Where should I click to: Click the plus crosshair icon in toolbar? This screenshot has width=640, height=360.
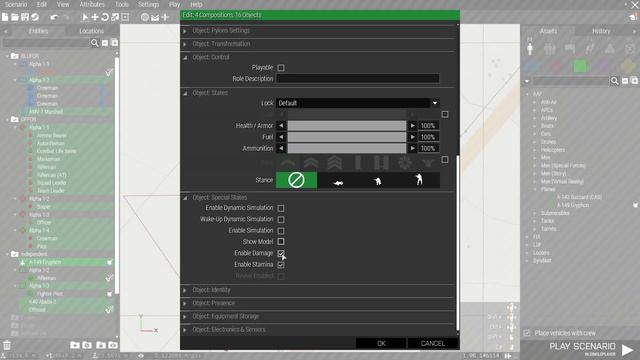click(x=165, y=17)
